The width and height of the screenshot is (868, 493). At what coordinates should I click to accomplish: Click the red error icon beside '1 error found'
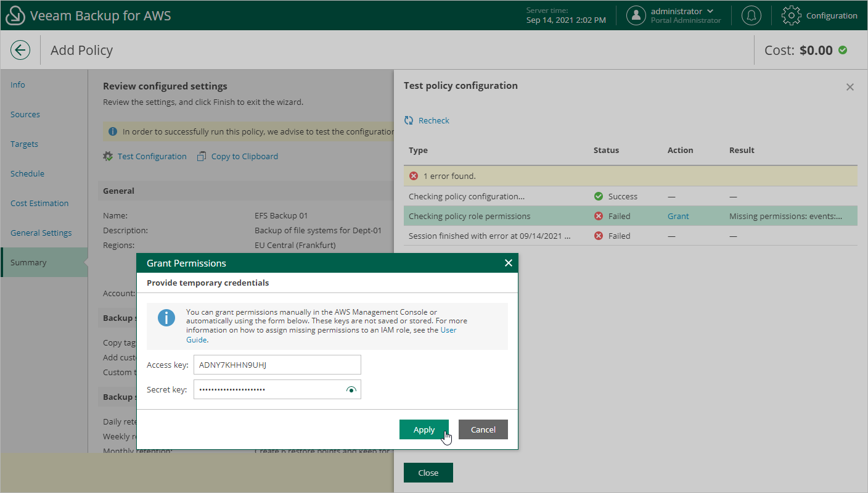click(x=414, y=176)
